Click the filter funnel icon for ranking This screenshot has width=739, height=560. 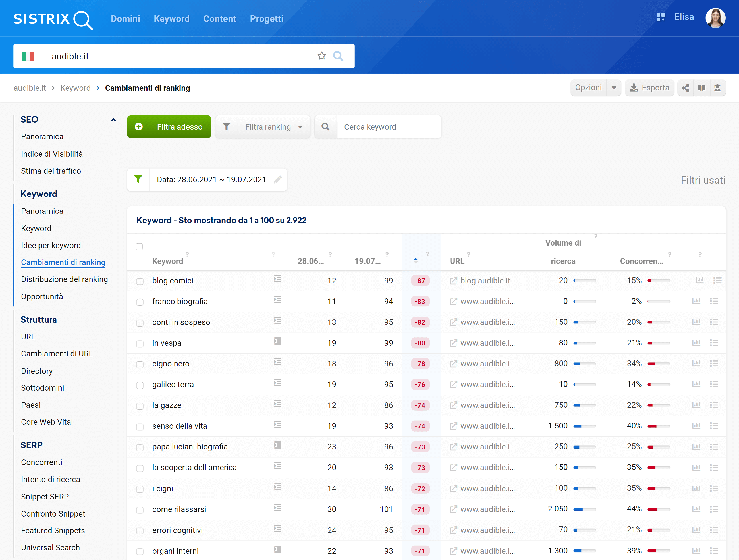point(226,126)
